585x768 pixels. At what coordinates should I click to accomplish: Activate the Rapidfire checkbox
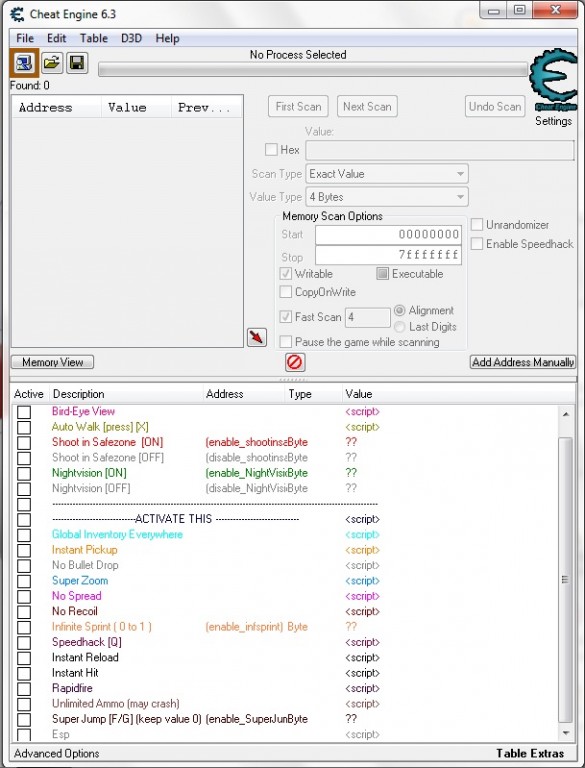(x=24, y=689)
